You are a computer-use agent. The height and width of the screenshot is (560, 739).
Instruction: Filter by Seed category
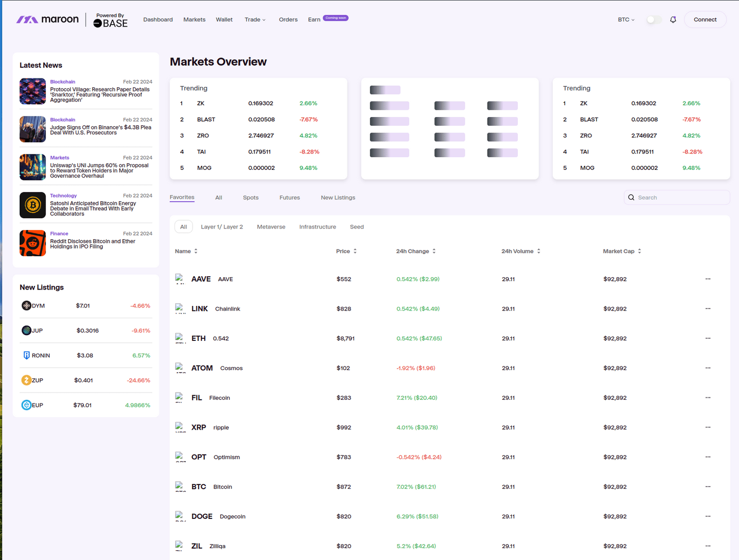pyautogui.click(x=357, y=227)
